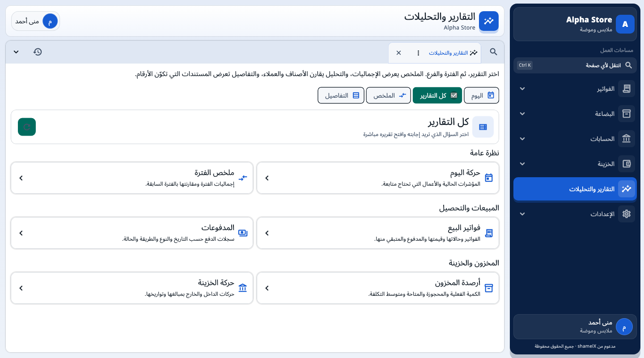Open the chevron dropdown beside the history icon

[x=16, y=52]
